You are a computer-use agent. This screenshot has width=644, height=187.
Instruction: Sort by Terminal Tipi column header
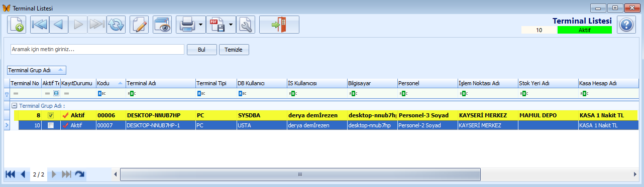[x=216, y=83]
